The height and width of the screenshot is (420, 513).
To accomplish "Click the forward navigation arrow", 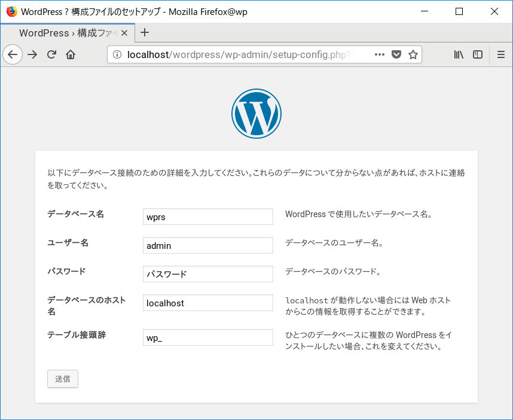I will click(x=32, y=54).
